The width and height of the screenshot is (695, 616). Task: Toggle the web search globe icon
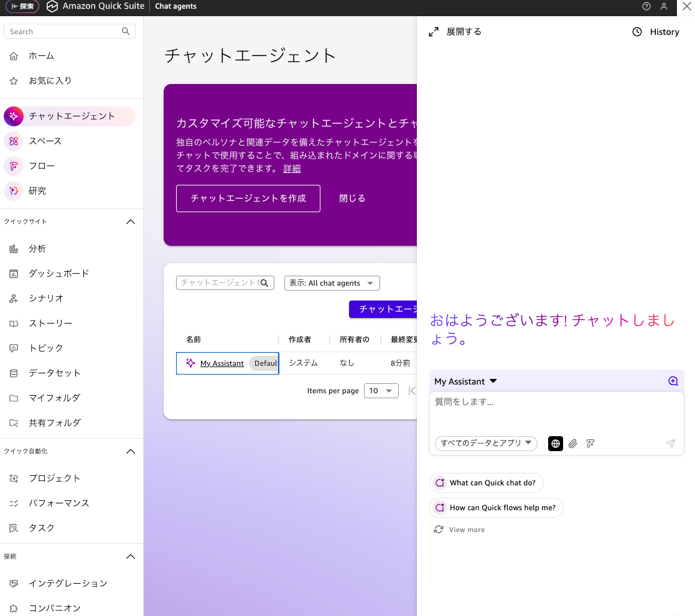click(556, 444)
